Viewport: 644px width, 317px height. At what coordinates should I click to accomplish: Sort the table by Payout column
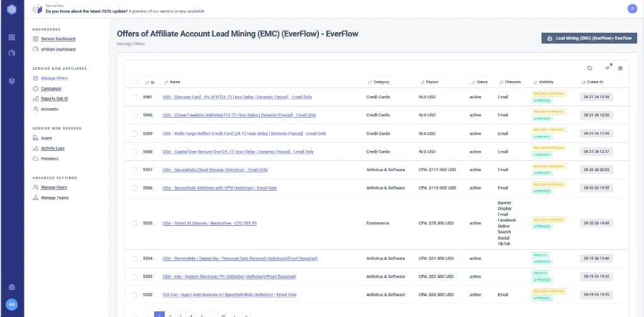(x=429, y=82)
